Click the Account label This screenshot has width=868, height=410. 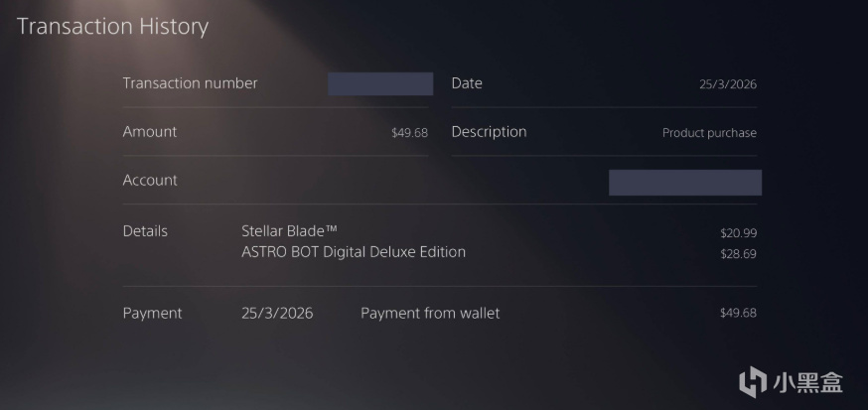pos(150,181)
